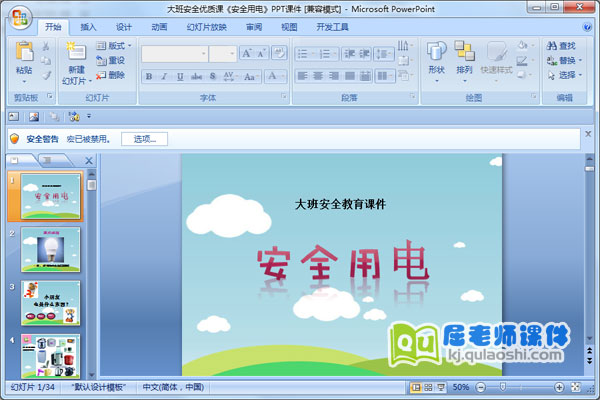The width and height of the screenshot is (600, 400).
Task: Click the 选项... options button
Action: click(x=144, y=139)
